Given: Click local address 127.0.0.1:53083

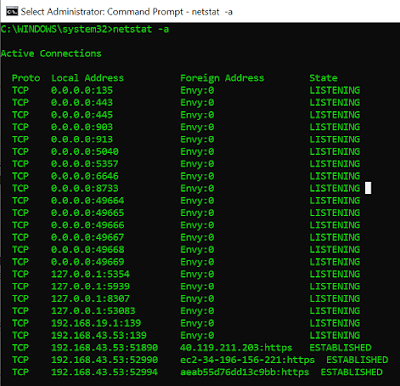Looking at the screenshot, I should (93, 311).
